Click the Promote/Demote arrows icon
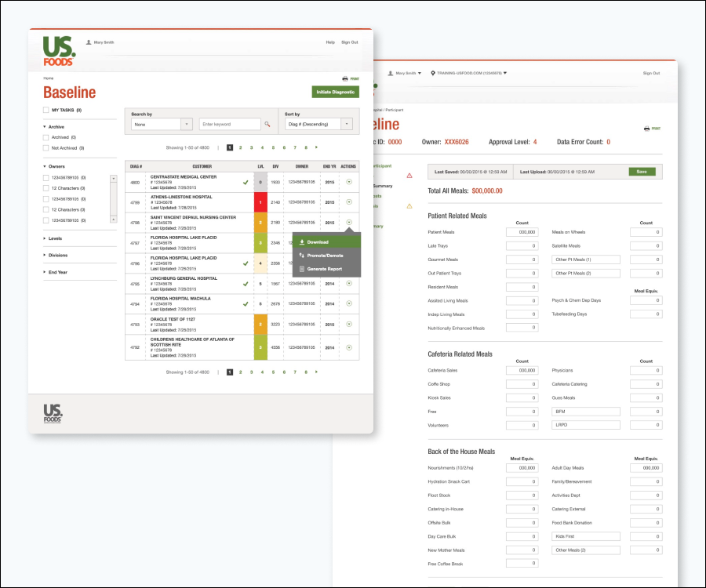This screenshot has height=588, width=706. click(x=302, y=256)
